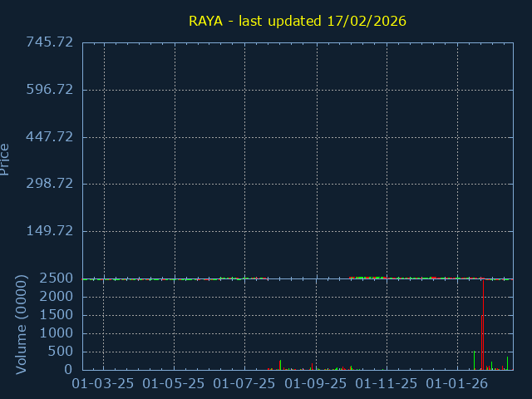This screenshot has width=532, height=399.
Task: Click the vertical Price axis title
Action: (5, 159)
